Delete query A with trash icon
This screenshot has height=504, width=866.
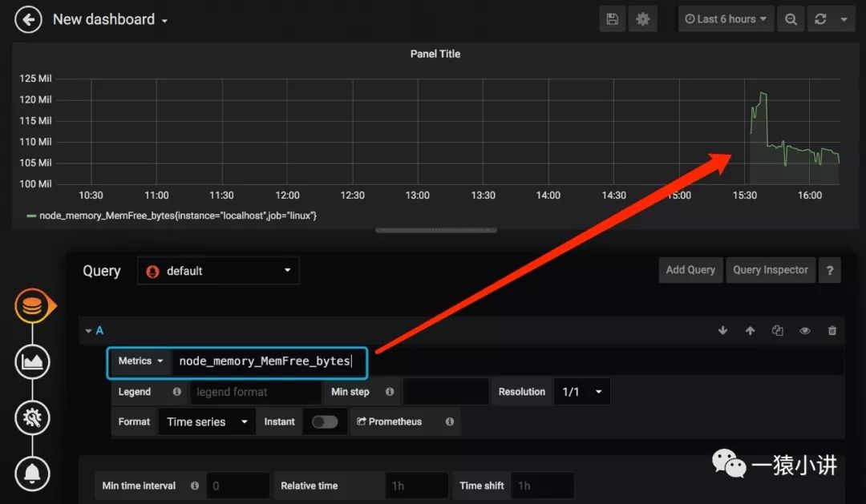pos(832,331)
